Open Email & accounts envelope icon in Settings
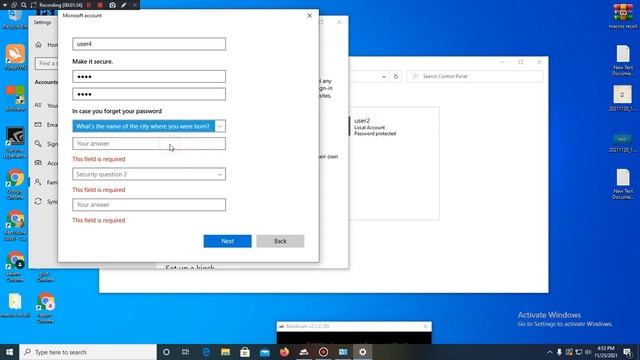Viewport: 640px width, 360px height. click(x=38, y=124)
